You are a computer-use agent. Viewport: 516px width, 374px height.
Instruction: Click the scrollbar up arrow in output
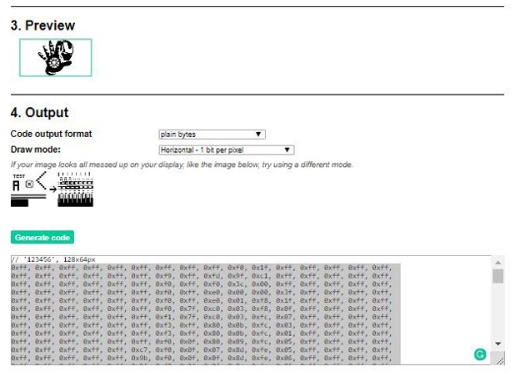(498, 263)
